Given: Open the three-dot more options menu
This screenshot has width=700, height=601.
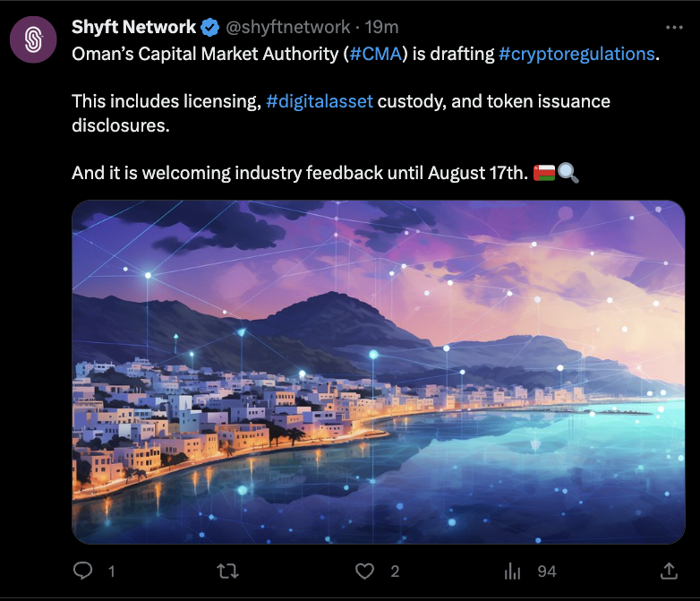Looking at the screenshot, I should (x=674, y=27).
